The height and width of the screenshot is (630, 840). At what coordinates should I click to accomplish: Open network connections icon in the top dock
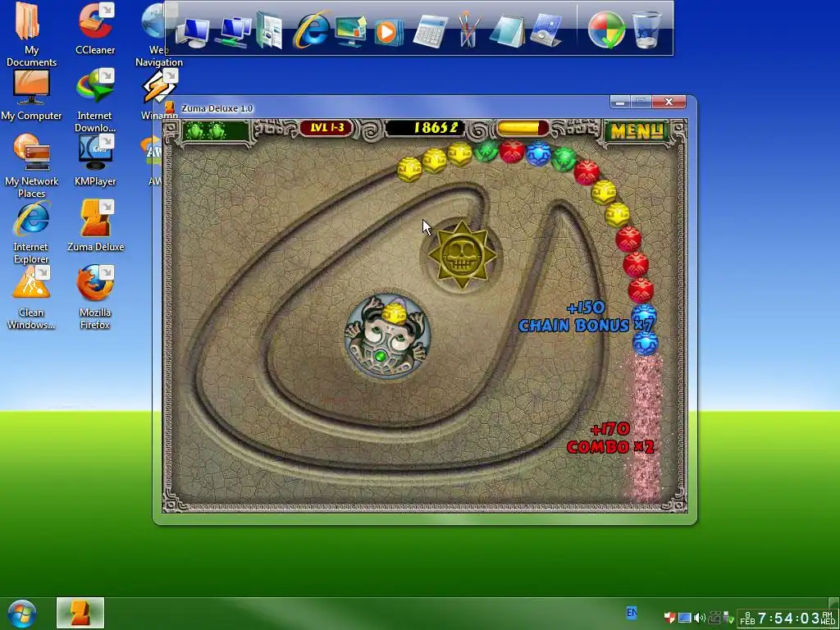pyautogui.click(x=233, y=32)
